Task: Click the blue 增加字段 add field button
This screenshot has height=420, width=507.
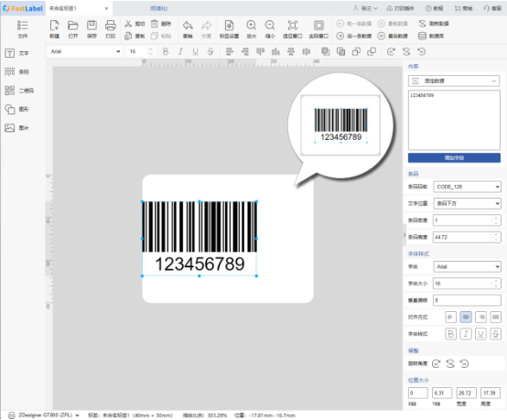Action: pyautogui.click(x=454, y=157)
